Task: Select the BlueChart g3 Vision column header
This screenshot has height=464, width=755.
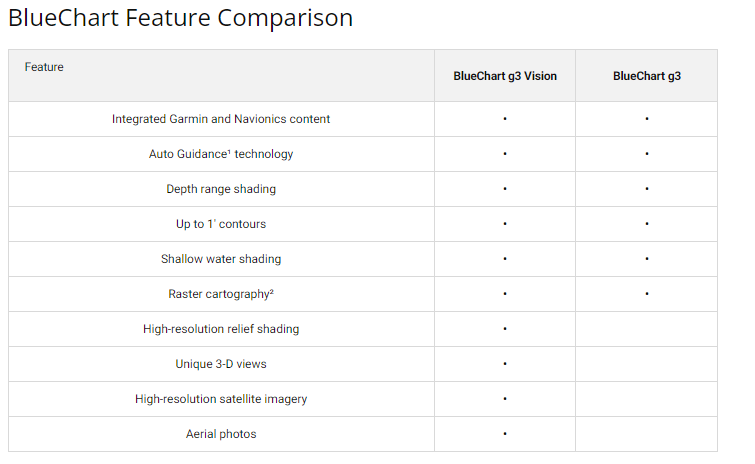Action: click(x=505, y=76)
